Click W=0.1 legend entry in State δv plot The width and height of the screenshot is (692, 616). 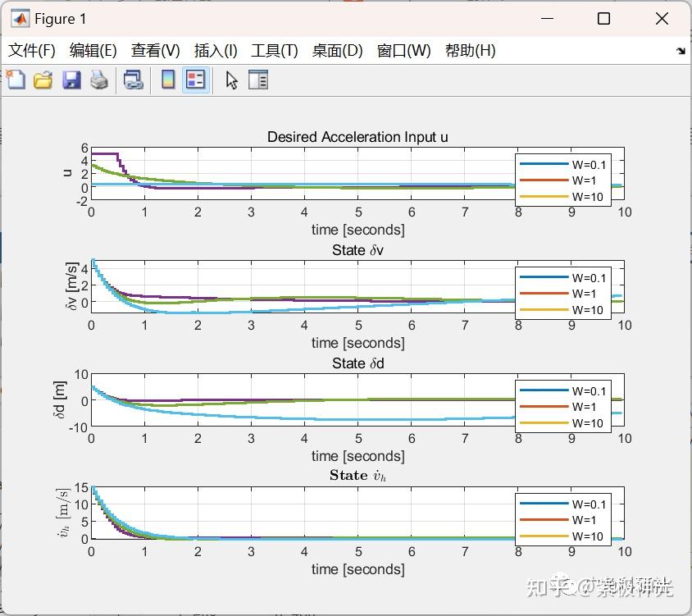[x=563, y=277]
